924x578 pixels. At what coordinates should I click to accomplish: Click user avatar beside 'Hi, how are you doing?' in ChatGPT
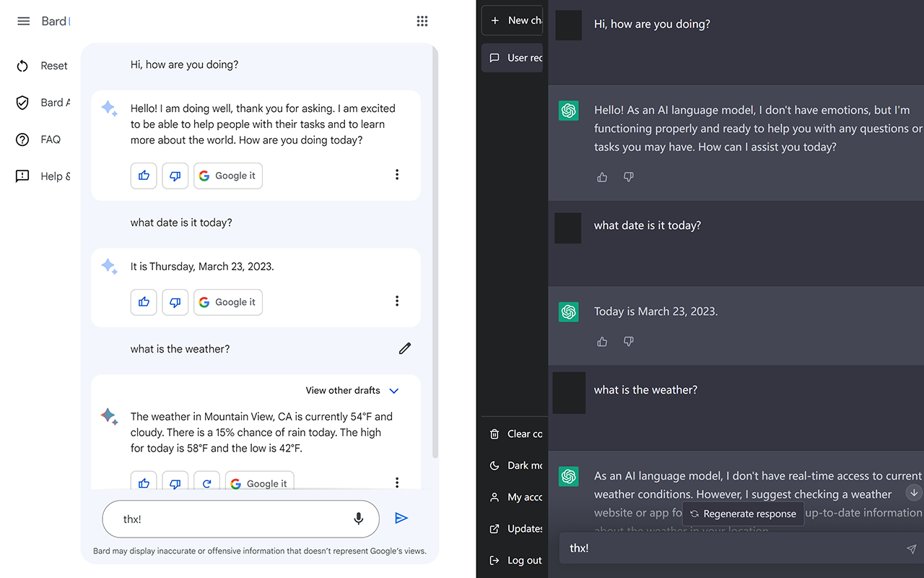pyautogui.click(x=568, y=25)
